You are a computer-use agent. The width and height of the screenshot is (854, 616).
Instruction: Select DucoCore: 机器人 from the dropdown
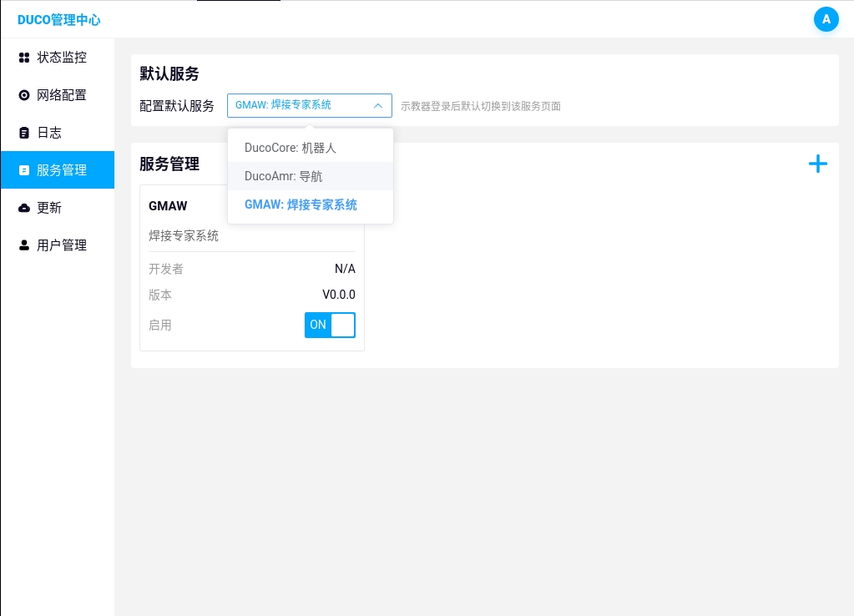290,148
